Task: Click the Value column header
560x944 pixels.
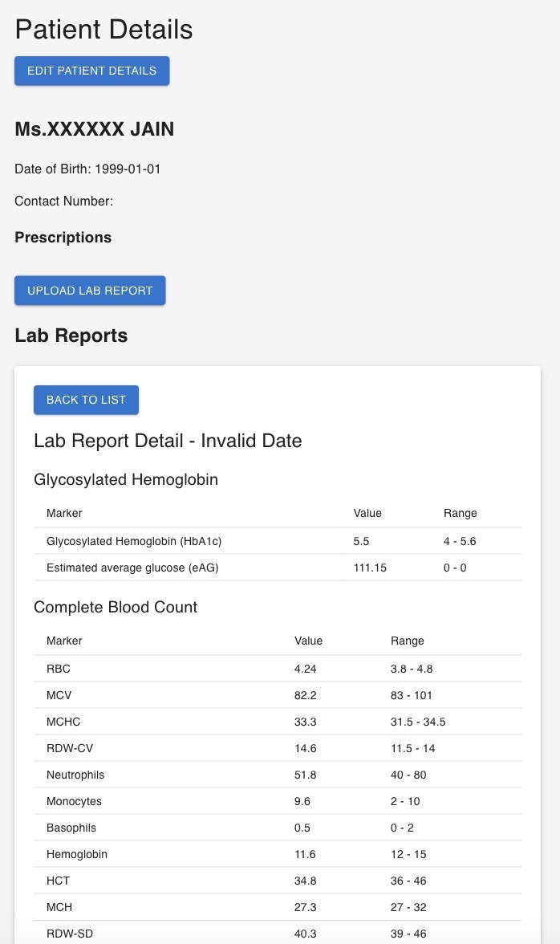Action: point(309,641)
